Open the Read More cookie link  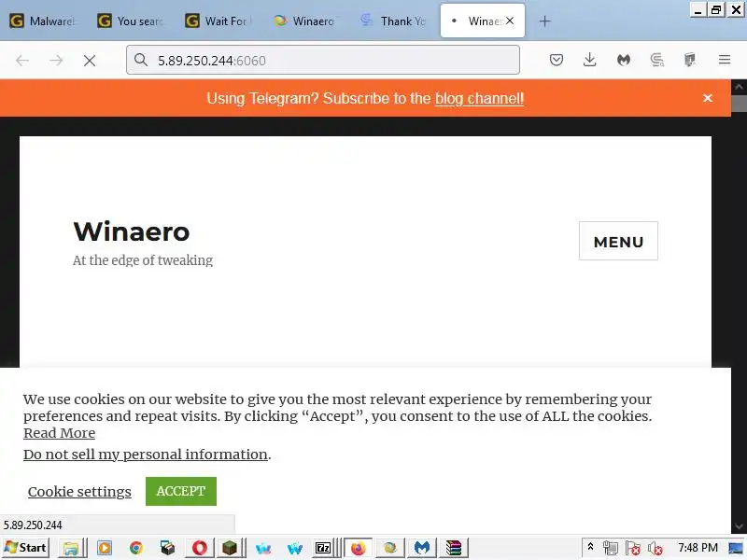click(59, 433)
